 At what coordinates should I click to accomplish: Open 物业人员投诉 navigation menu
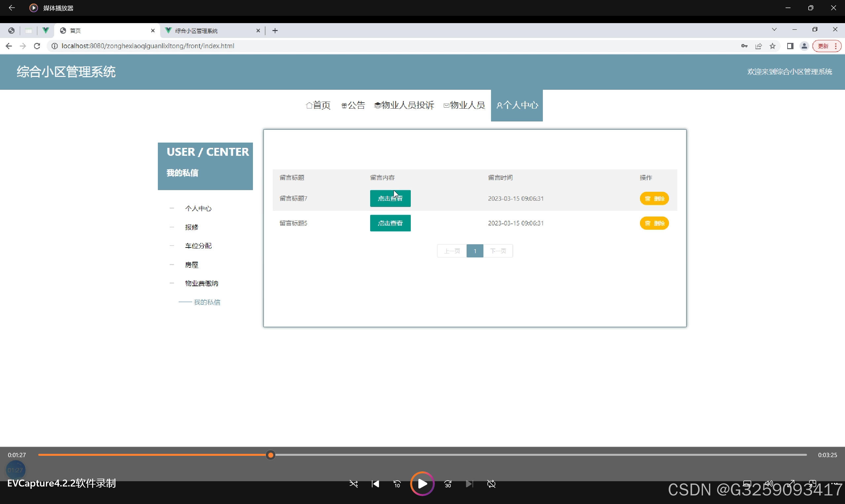coord(404,105)
